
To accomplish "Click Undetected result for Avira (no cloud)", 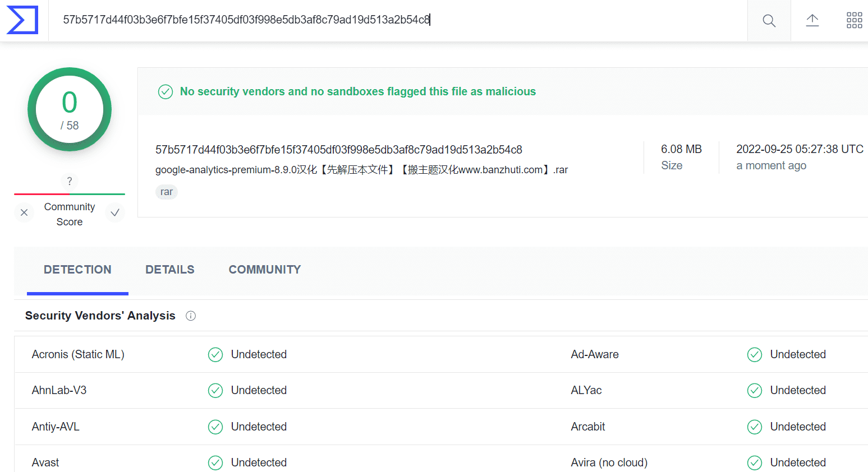I will coord(798,462).
